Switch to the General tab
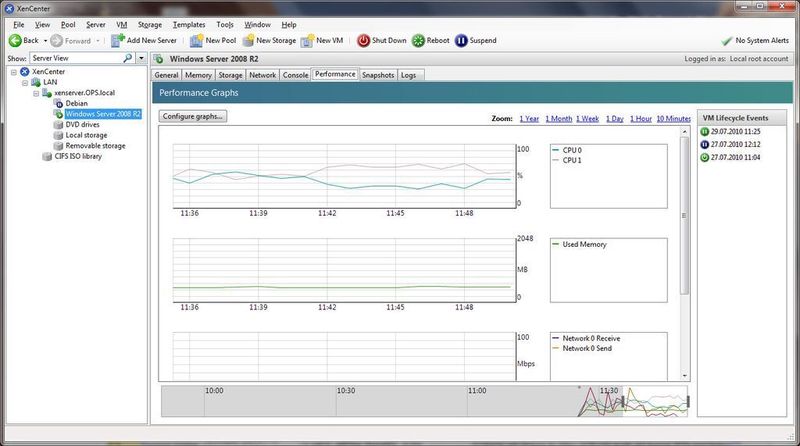 (166, 75)
